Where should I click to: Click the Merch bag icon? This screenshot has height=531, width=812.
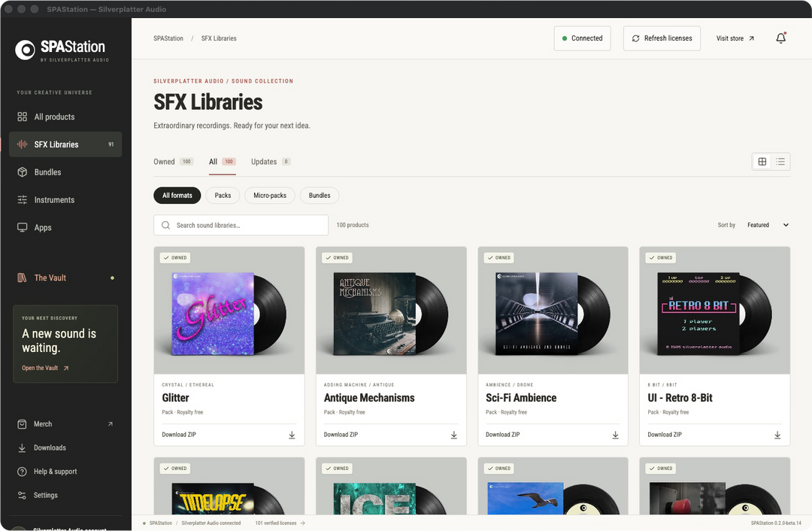(22, 423)
